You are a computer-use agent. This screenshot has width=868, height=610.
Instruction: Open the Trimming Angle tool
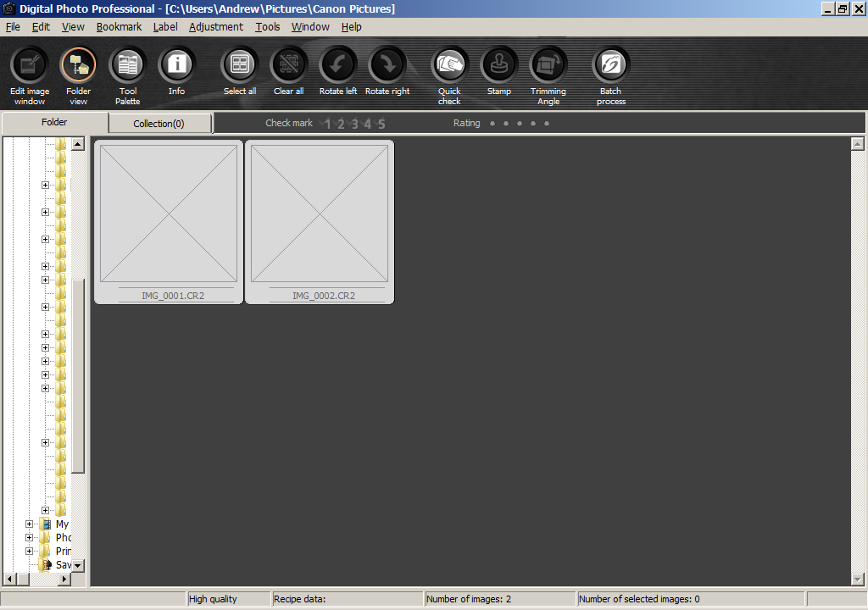click(x=548, y=64)
